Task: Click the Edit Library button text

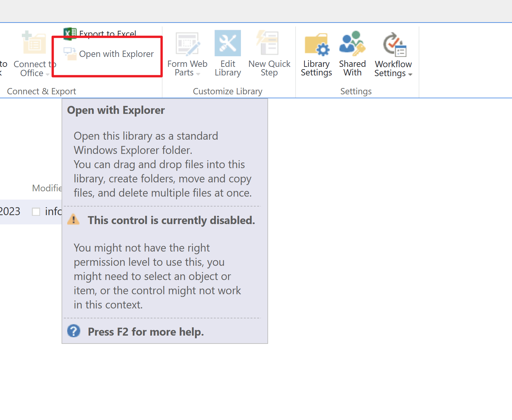Action: tap(227, 68)
